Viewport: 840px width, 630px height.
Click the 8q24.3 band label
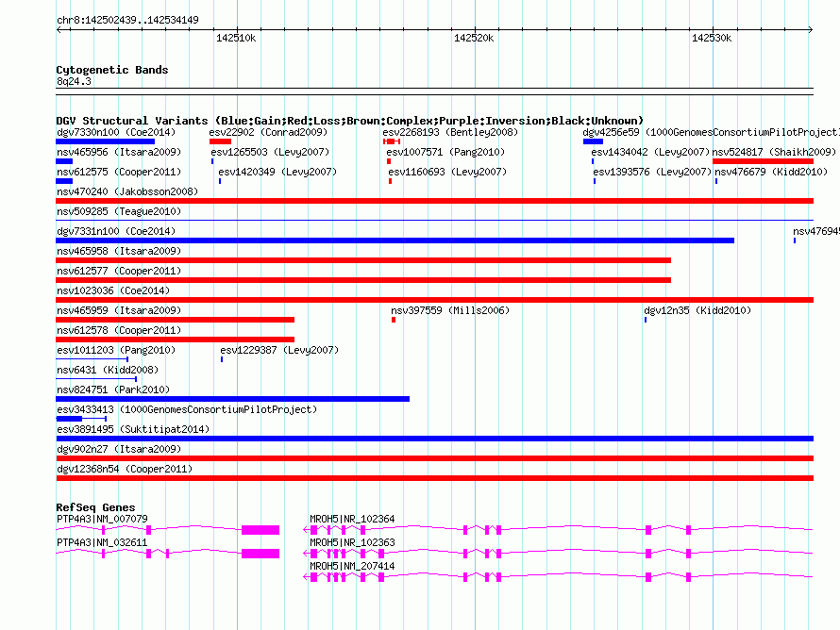coord(74,81)
